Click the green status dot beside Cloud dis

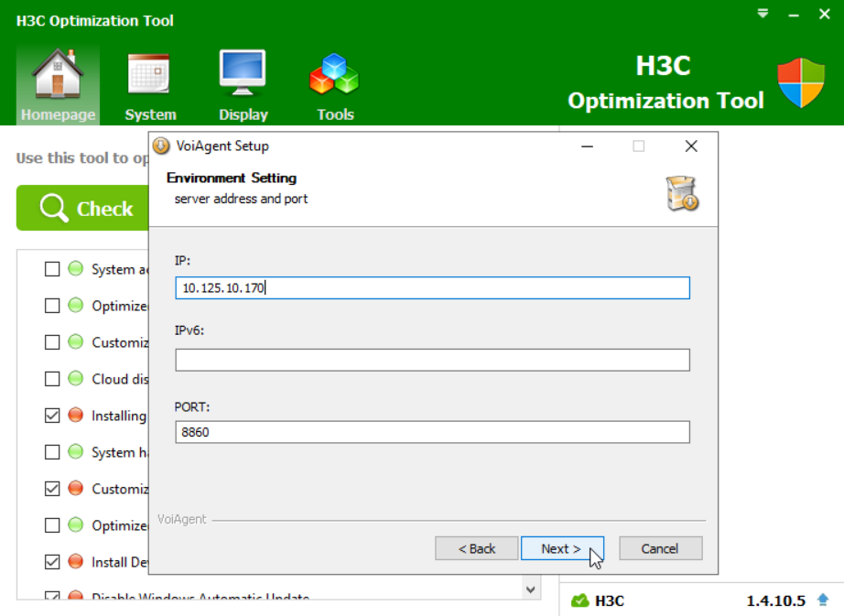click(x=76, y=378)
